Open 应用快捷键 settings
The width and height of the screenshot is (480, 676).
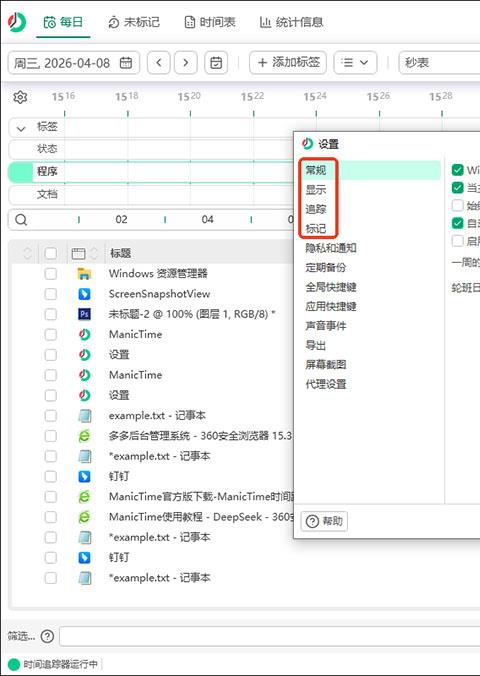[x=331, y=306]
